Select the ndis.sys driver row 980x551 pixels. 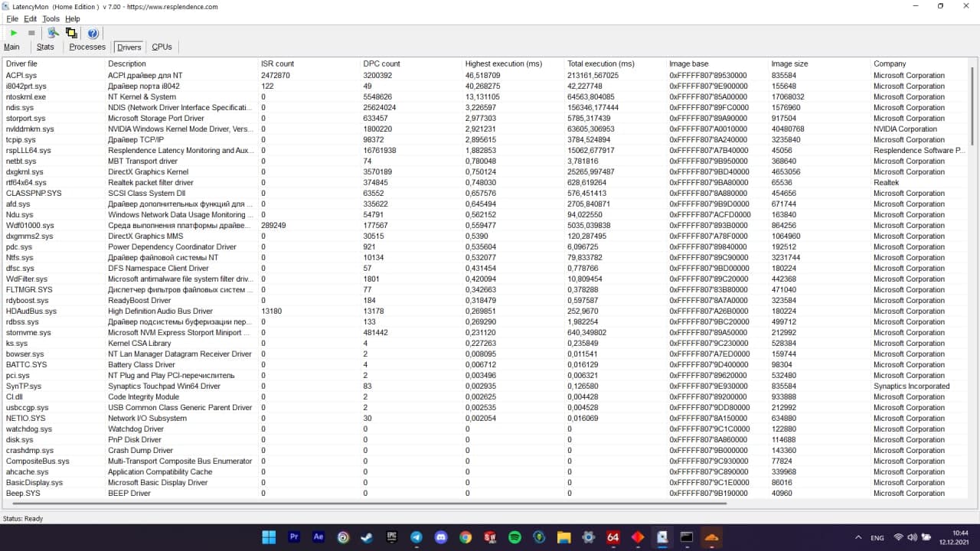(486, 108)
